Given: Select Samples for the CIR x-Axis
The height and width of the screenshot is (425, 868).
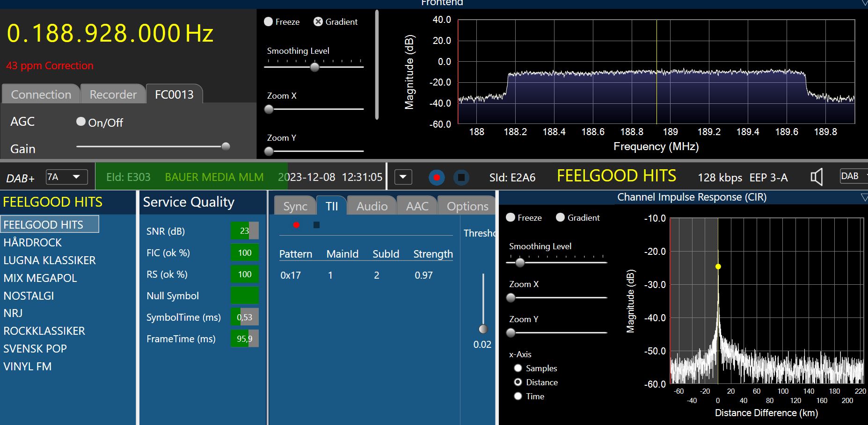Looking at the screenshot, I should (518, 368).
